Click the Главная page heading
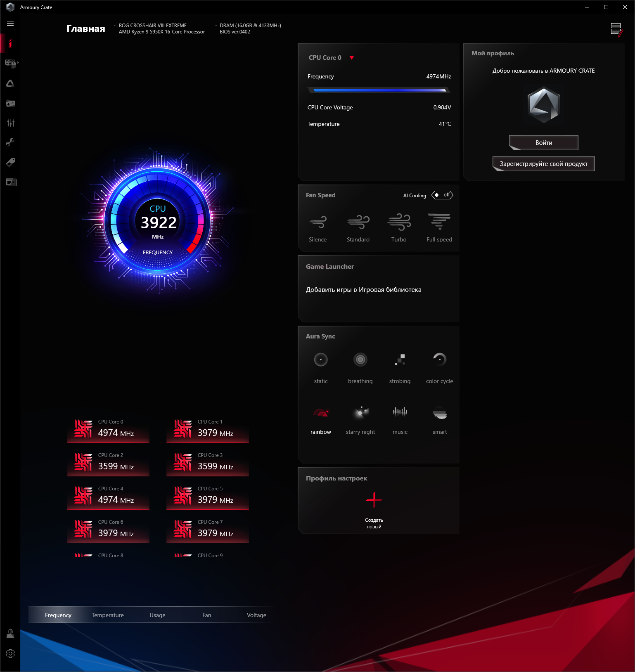 pyautogui.click(x=86, y=28)
